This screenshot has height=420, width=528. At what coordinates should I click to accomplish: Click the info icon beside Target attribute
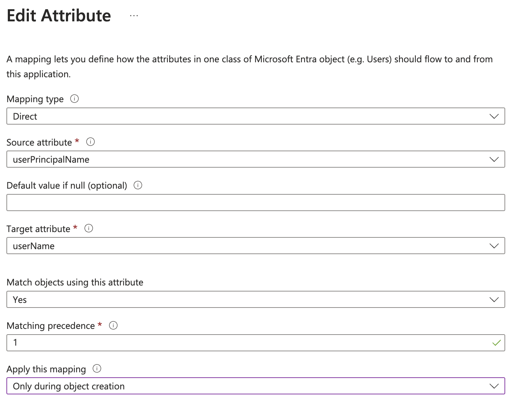click(x=89, y=229)
